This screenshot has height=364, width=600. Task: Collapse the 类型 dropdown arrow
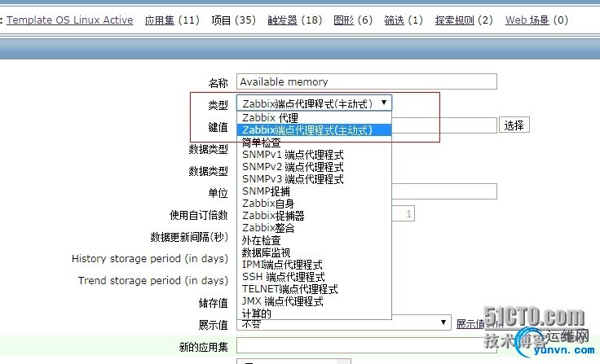(384, 103)
